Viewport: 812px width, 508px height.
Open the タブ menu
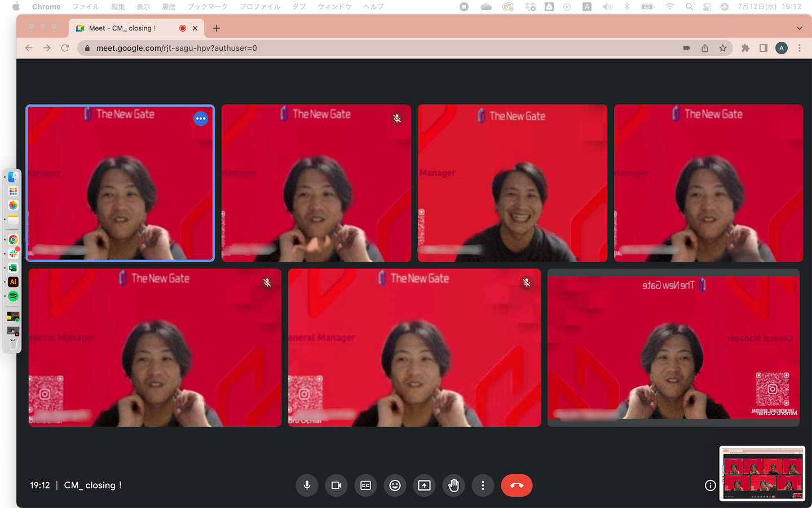point(299,7)
